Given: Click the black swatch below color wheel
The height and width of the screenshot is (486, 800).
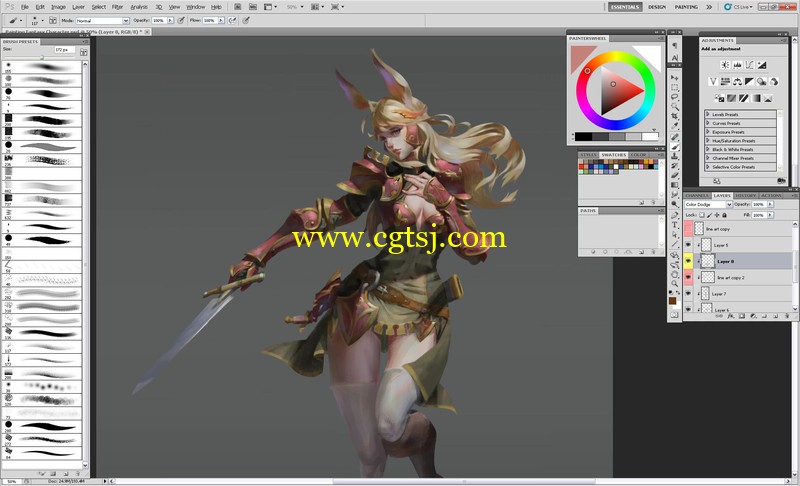Looking at the screenshot, I should tap(583, 137).
